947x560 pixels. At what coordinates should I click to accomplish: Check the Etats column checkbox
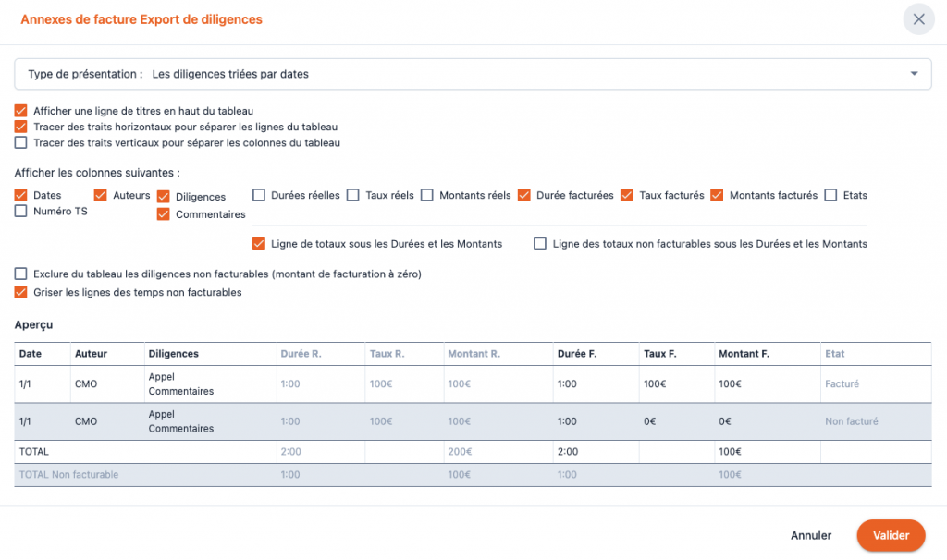[830, 195]
